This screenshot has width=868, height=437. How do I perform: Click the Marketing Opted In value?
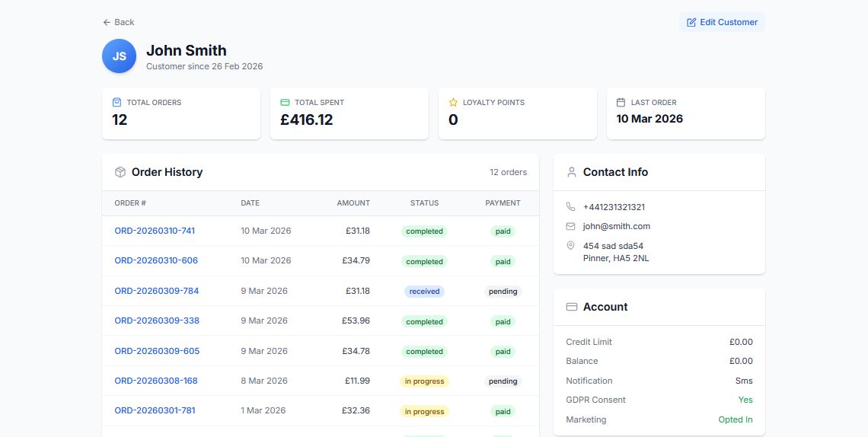736,419
